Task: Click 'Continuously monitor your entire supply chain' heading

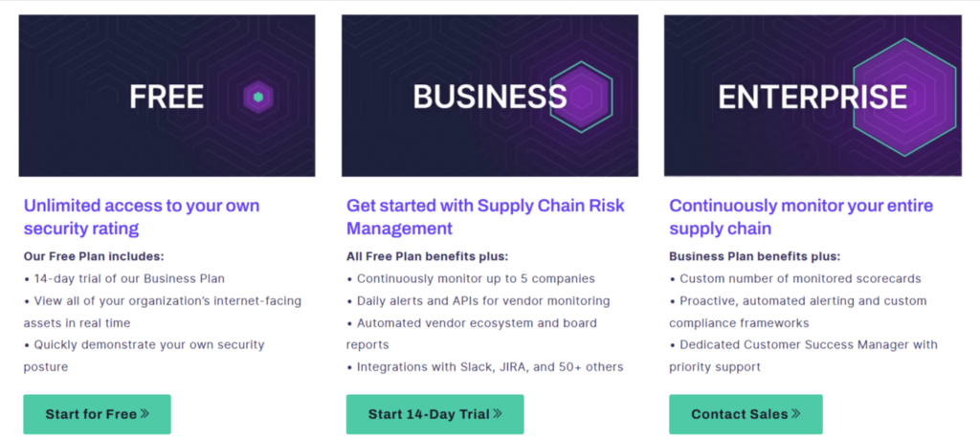Action: (x=801, y=217)
